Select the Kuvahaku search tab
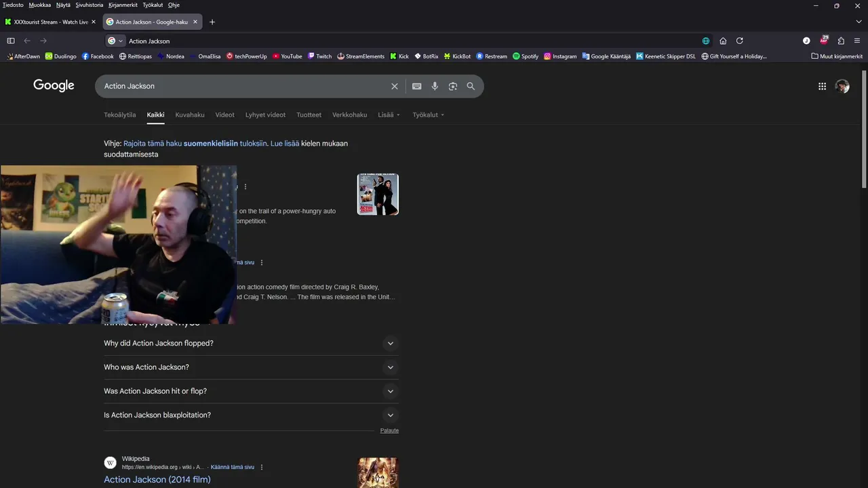The height and width of the screenshot is (488, 868). (190, 115)
